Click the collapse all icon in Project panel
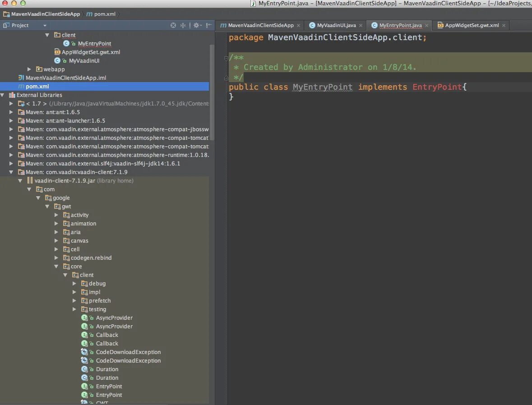 pyautogui.click(x=183, y=25)
